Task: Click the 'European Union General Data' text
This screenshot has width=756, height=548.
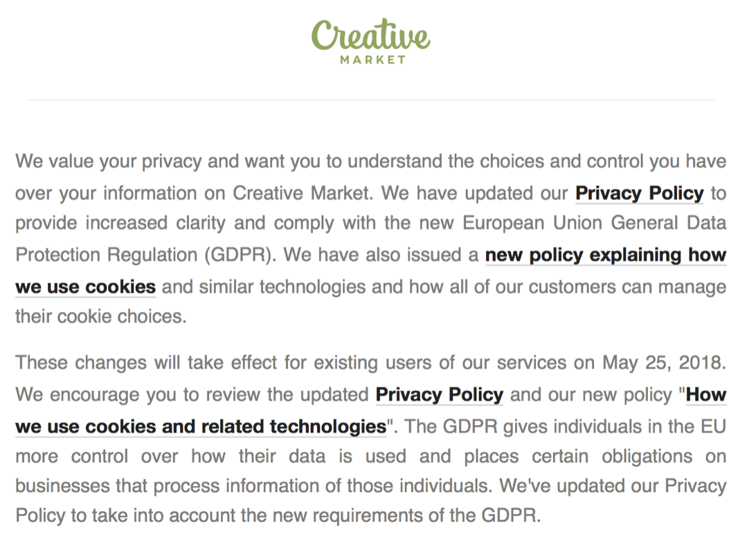Action: [x=594, y=223]
